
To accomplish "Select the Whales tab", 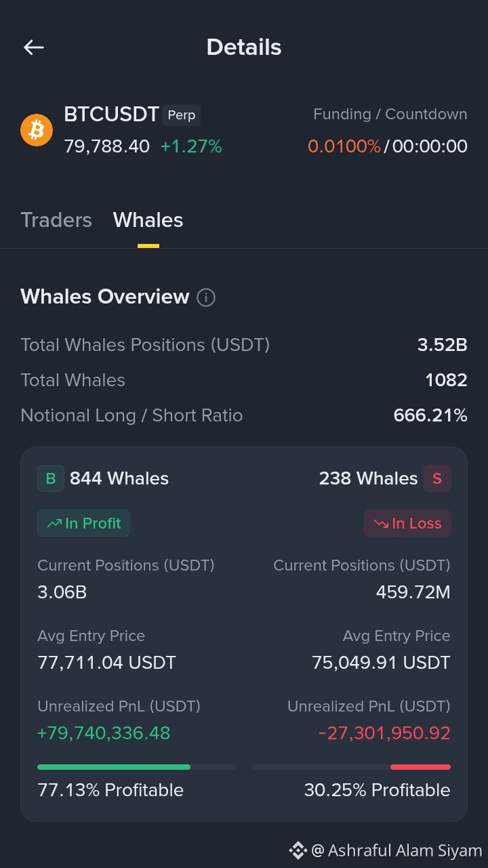I will (148, 220).
